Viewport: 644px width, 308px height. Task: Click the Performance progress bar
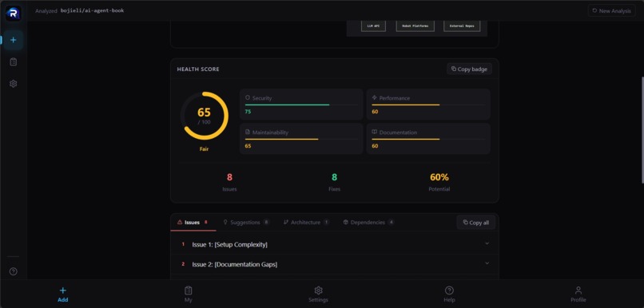(x=428, y=105)
